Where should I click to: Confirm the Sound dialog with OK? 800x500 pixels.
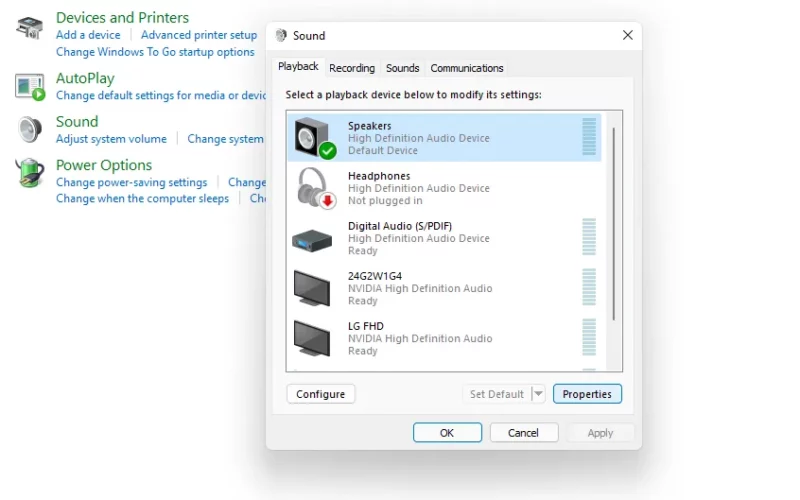[447, 433]
